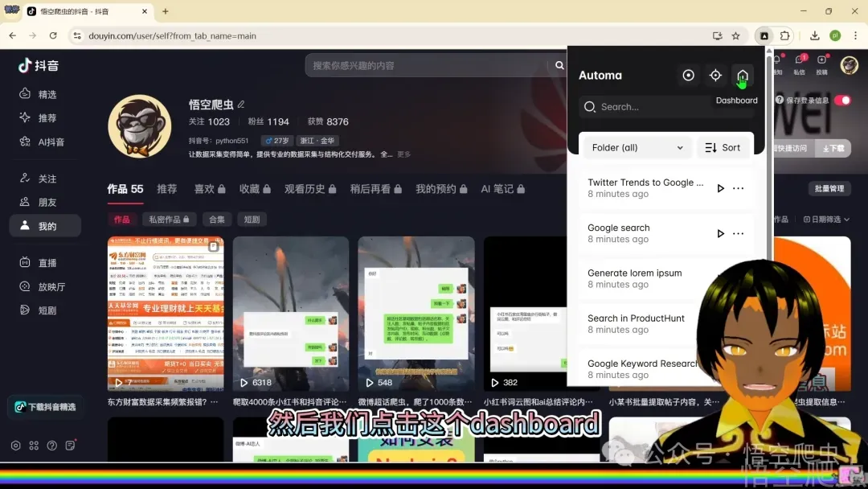Viewport: 868px width, 489px height.
Task: Open the AI抖音 section in sidebar
Action: click(45, 142)
